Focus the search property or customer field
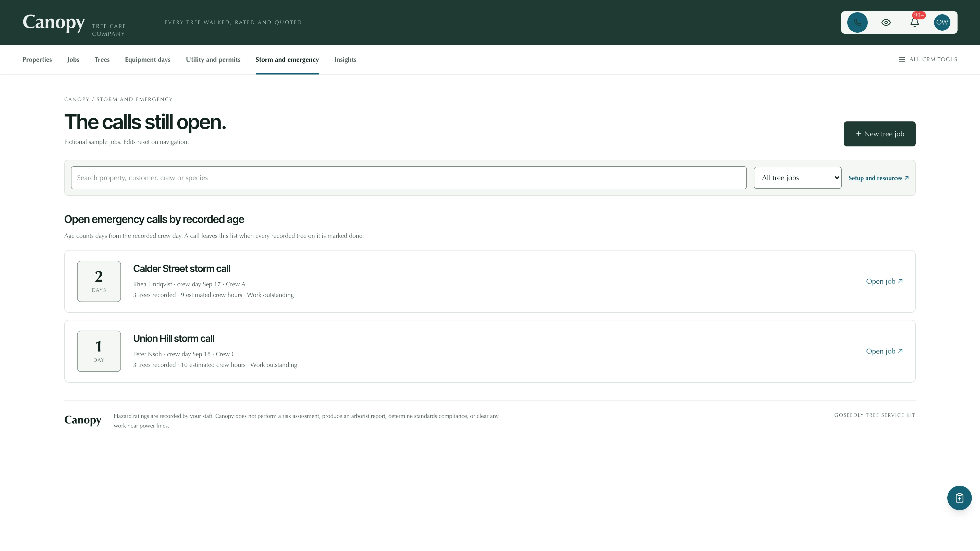The height and width of the screenshot is (551, 980). point(409,178)
